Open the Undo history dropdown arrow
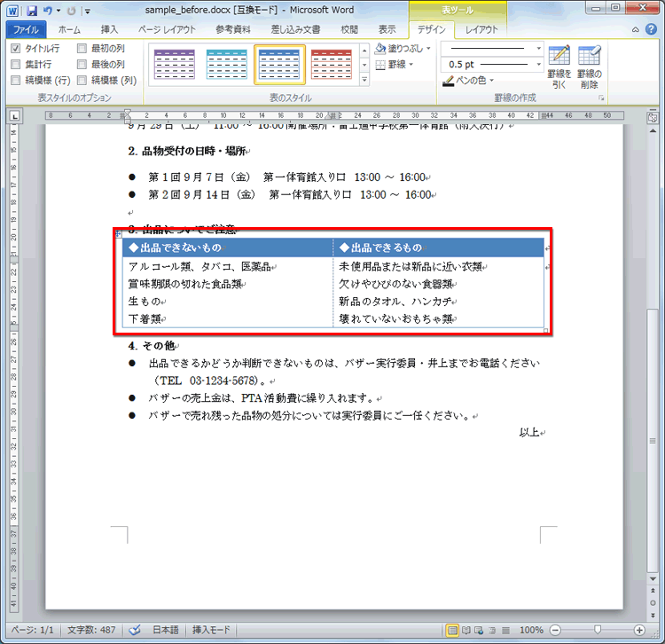665x644 pixels. (x=59, y=11)
